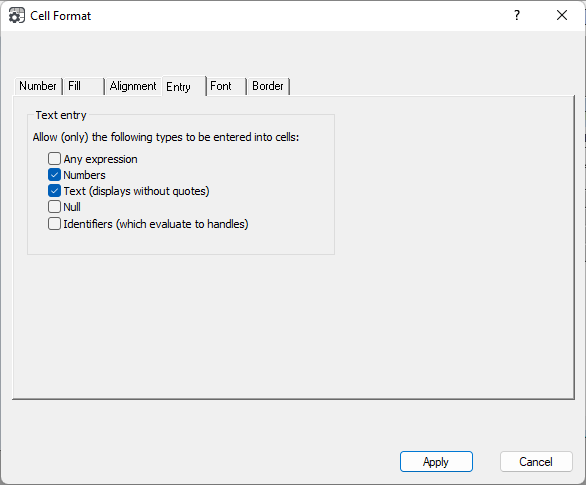This screenshot has height=485, width=586.
Task: Open the help question mark button
Action: point(517,16)
